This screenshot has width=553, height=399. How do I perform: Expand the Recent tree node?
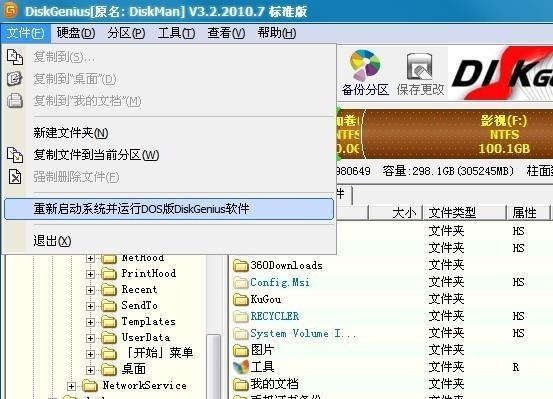(90, 290)
